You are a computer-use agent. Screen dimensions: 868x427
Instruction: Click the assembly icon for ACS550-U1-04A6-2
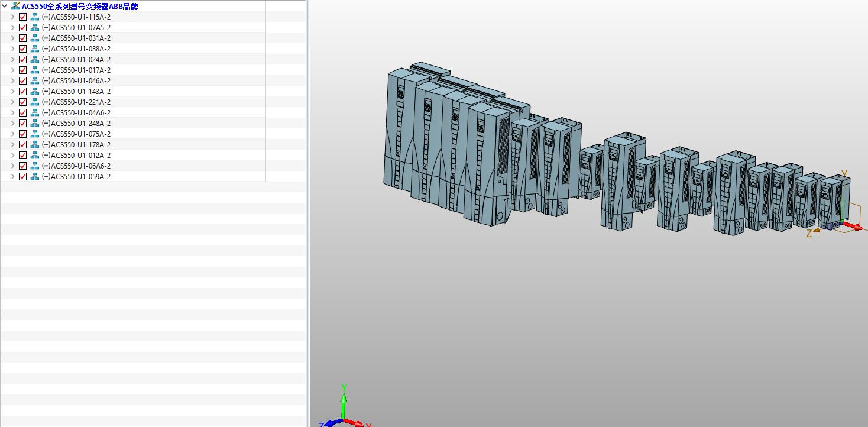[34, 113]
